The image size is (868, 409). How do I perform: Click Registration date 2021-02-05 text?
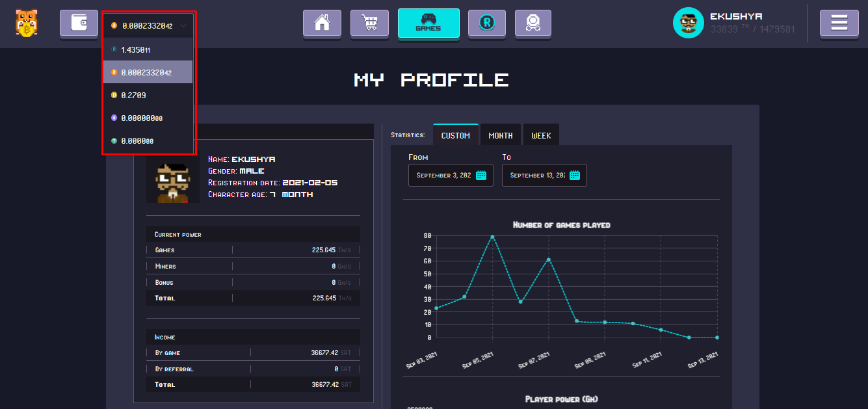(x=272, y=183)
